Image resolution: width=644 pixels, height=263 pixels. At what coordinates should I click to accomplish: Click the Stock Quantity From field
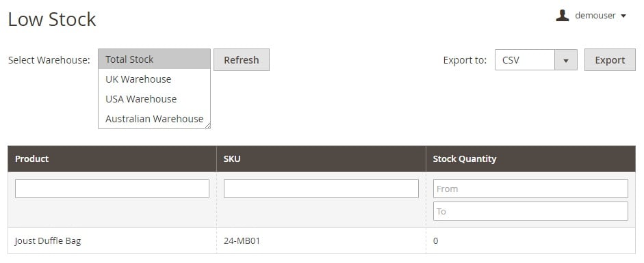click(530, 189)
